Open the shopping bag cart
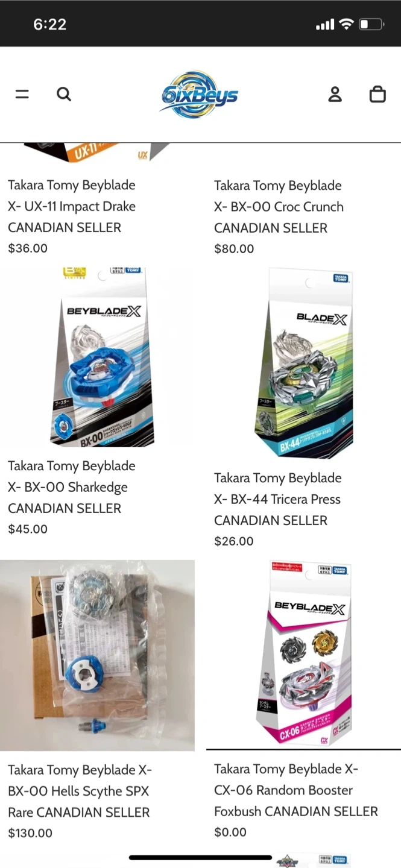 (377, 94)
